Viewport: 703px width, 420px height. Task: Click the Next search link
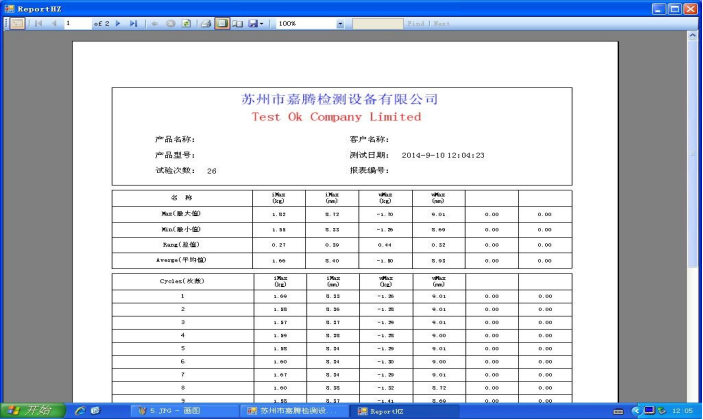pyautogui.click(x=441, y=23)
